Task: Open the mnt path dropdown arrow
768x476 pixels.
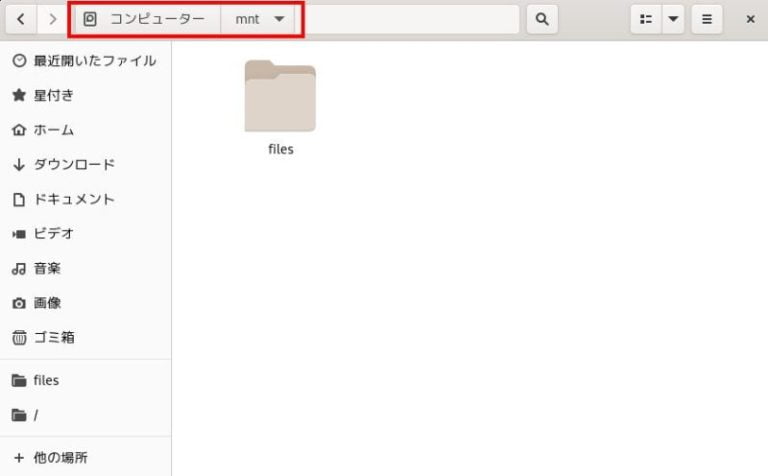Action: coord(279,19)
